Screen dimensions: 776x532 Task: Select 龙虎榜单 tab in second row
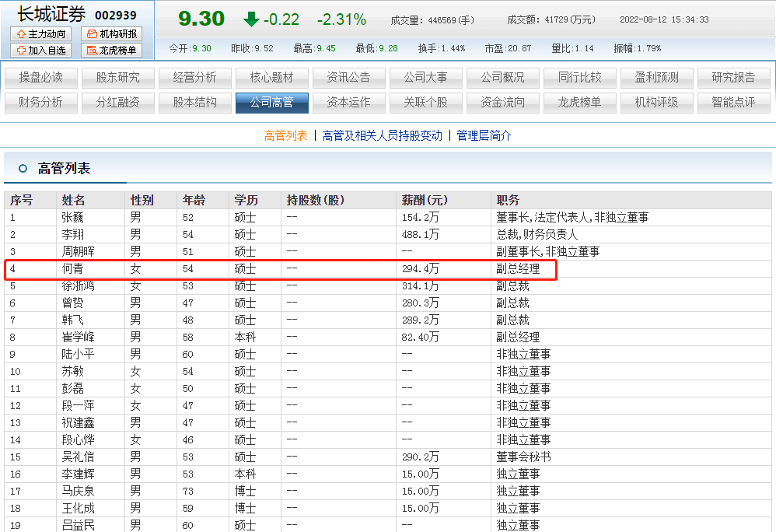pyautogui.click(x=579, y=103)
